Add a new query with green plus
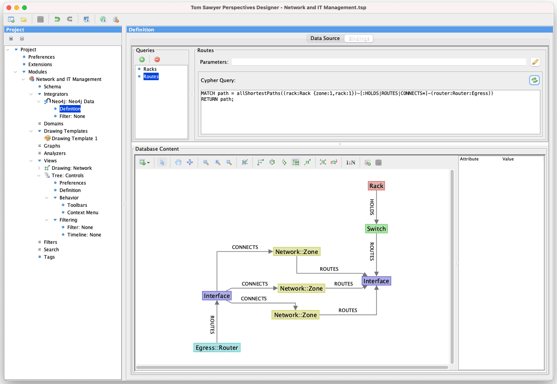Image resolution: width=557 pixels, height=384 pixels. [x=142, y=59]
